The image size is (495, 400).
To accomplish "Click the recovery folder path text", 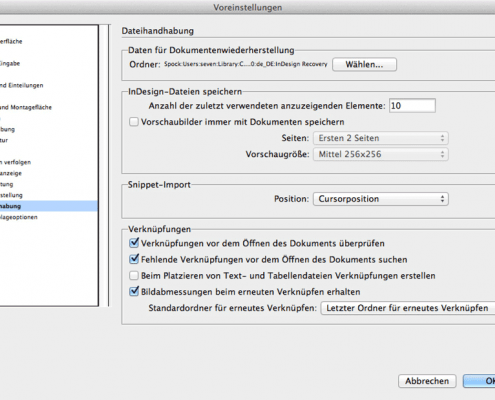I will tap(246, 64).
